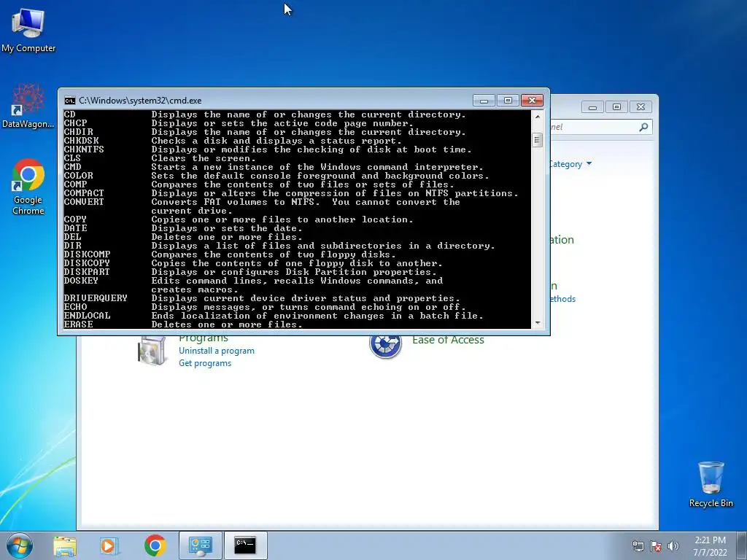Click the DRIVERQUERY command line in cmd
747x560 pixels.
pos(263,298)
